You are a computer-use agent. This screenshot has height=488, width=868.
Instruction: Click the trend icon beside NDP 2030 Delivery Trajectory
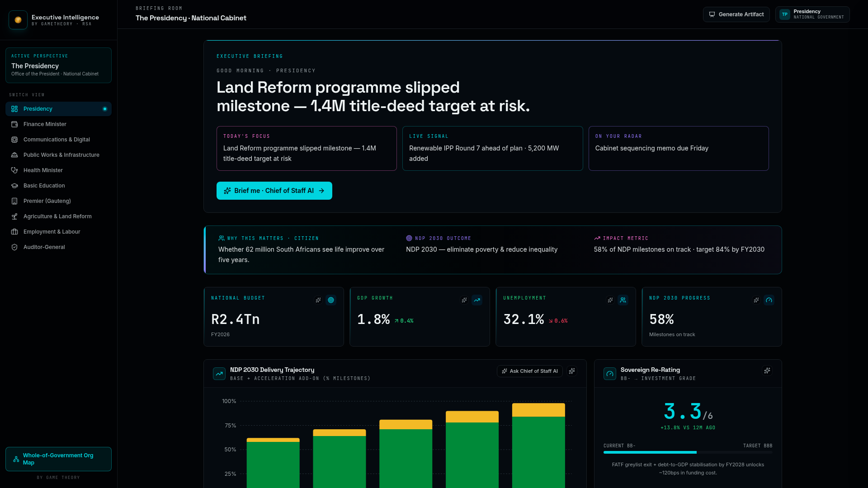tap(219, 374)
